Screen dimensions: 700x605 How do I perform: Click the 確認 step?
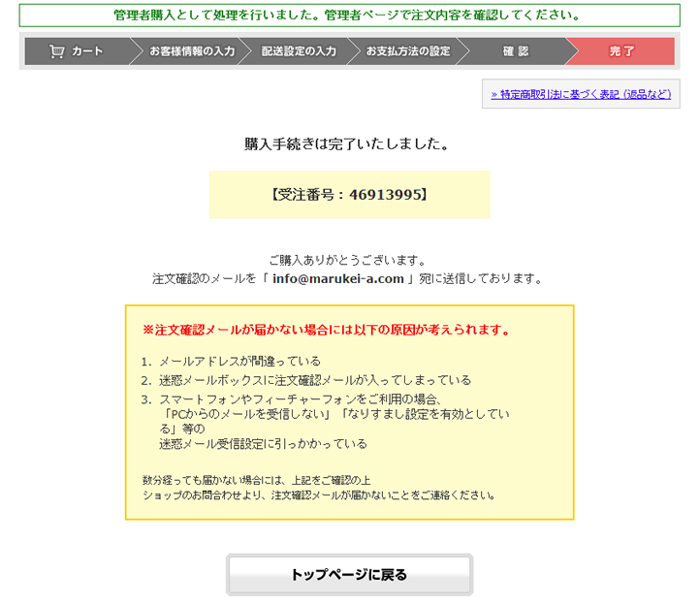pos(515,51)
